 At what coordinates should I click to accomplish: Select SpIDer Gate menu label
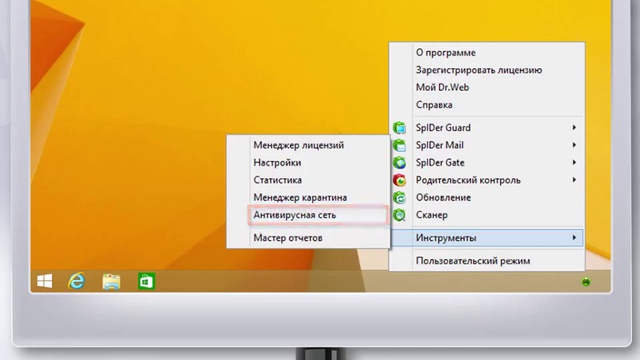pyautogui.click(x=440, y=162)
